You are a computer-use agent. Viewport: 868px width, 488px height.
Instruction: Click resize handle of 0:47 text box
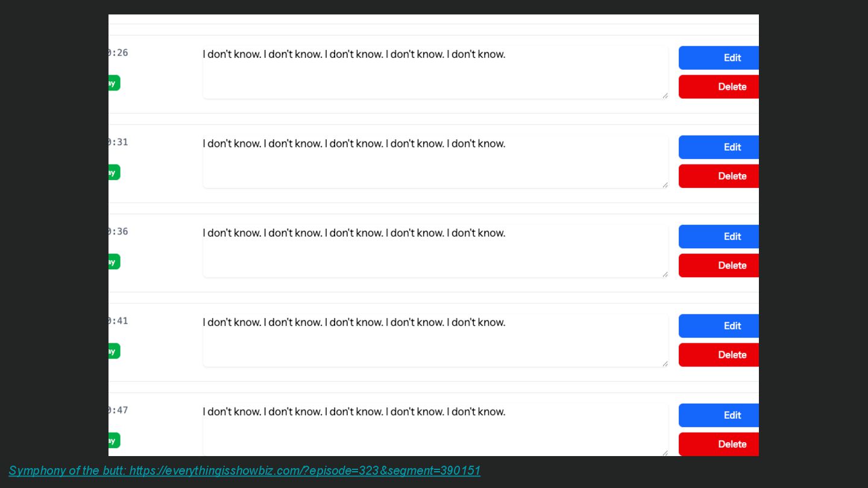click(665, 452)
